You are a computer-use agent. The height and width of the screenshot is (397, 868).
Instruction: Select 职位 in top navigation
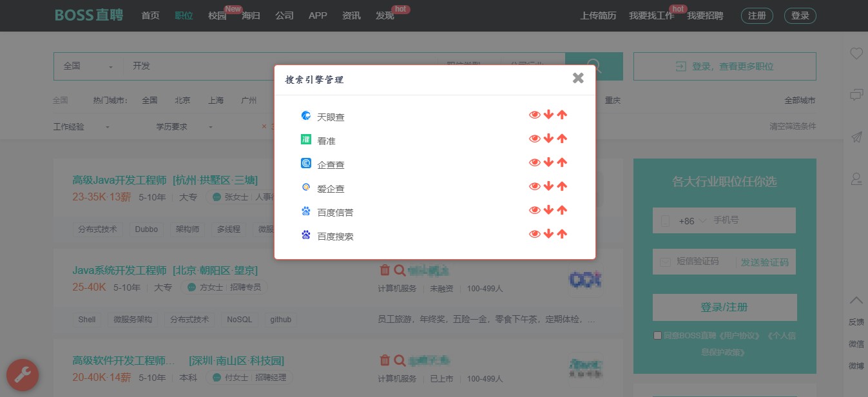[184, 15]
